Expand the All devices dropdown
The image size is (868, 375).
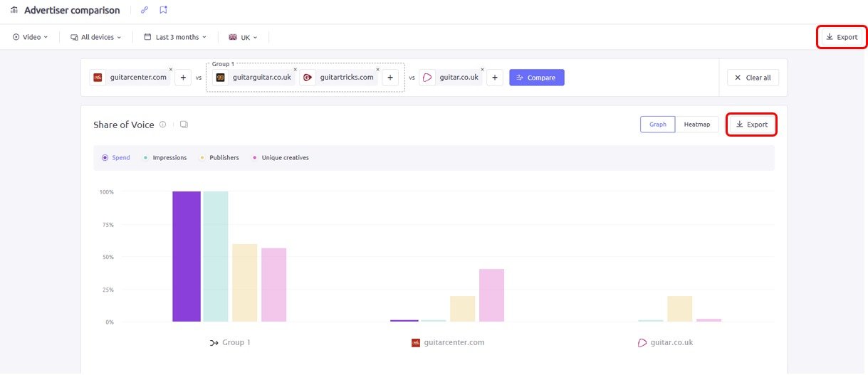pos(96,37)
